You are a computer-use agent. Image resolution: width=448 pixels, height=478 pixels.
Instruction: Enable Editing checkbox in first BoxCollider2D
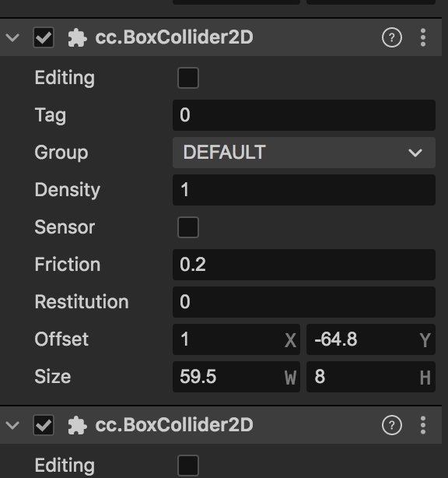click(x=188, y=78)
